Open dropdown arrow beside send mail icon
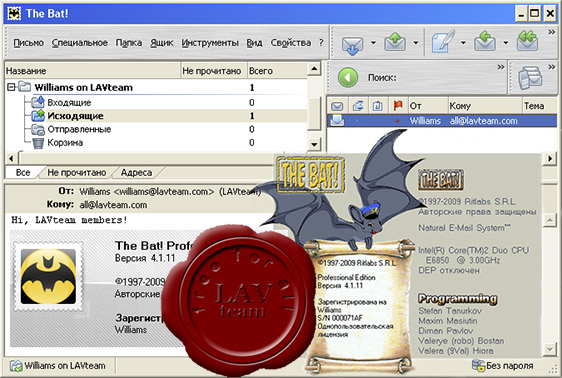Image resolution: width=562 pixels, height=378 pixels. click(x=416, y=43)
